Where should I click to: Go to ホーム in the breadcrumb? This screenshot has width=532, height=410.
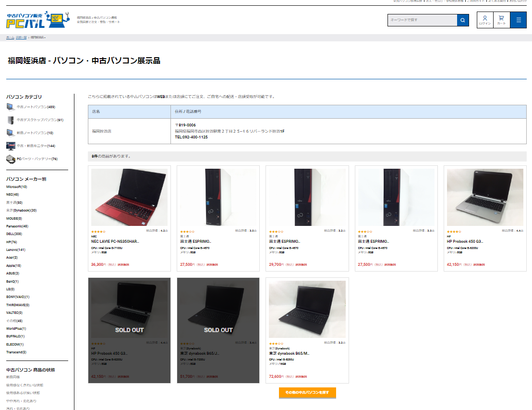[10, 37]
